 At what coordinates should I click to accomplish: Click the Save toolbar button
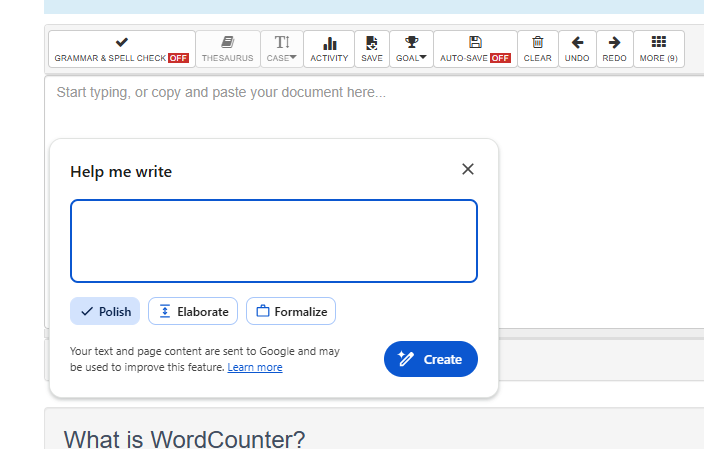(372, 49)
